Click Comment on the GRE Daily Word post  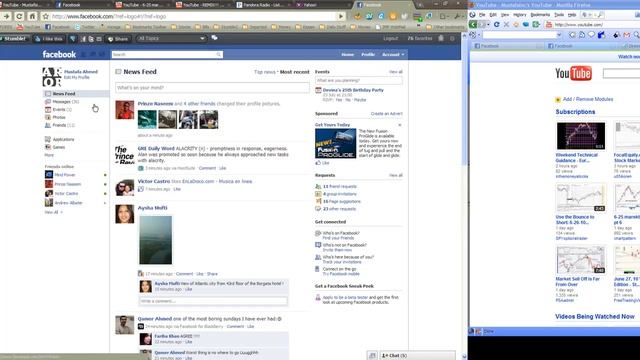[207, 168]
